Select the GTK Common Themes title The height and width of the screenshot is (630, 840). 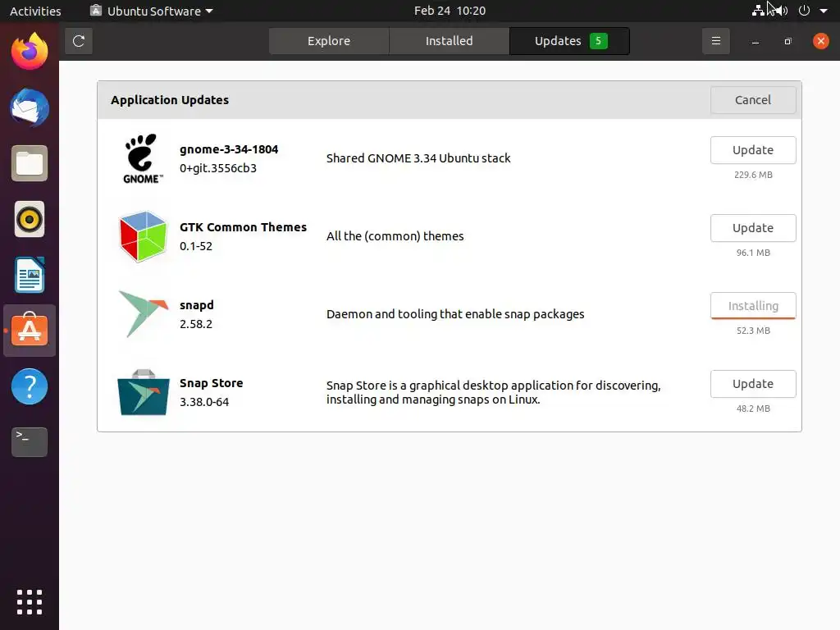[243, 227]
